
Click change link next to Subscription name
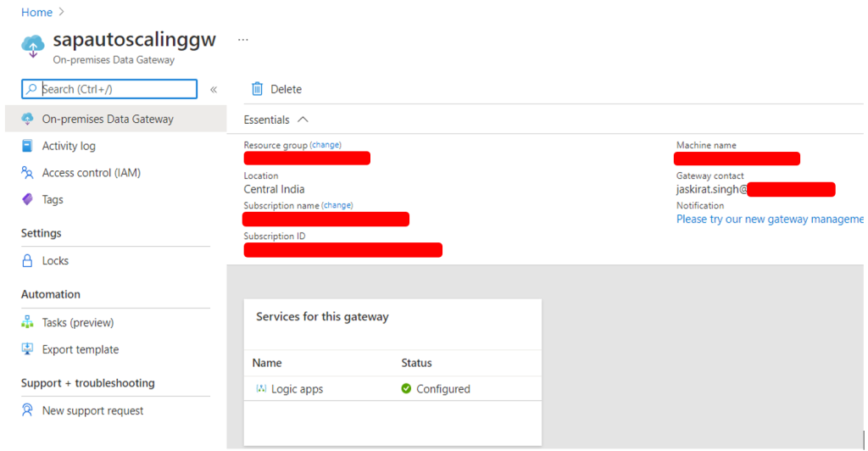tap(337, 205)
